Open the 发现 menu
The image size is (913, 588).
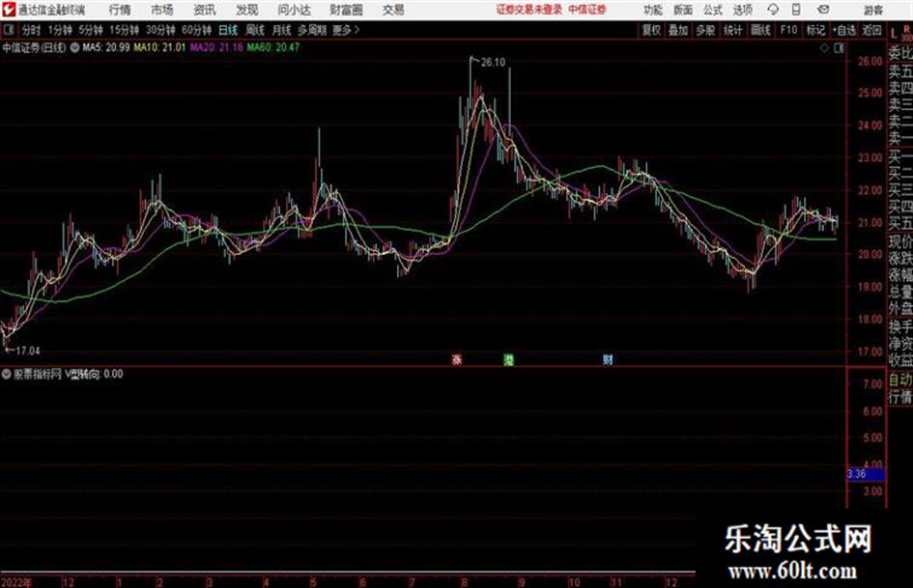point(247,10)
